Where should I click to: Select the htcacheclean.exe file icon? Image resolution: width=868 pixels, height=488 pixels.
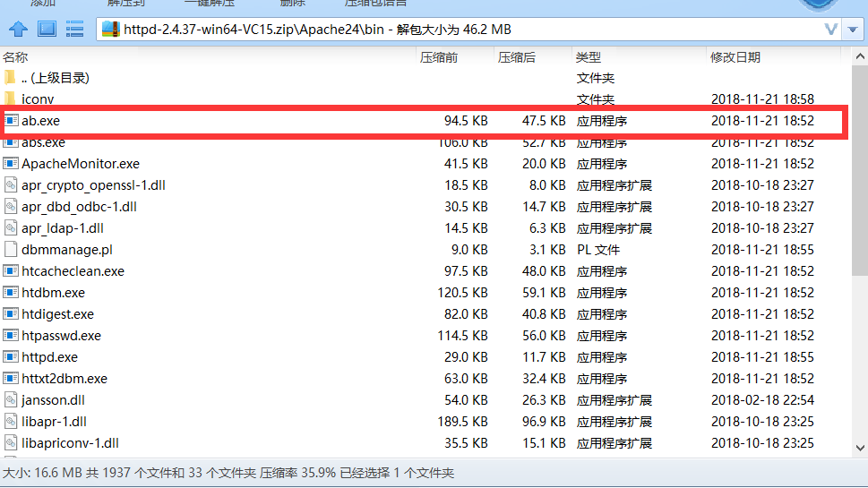click(x=11, y=270)
